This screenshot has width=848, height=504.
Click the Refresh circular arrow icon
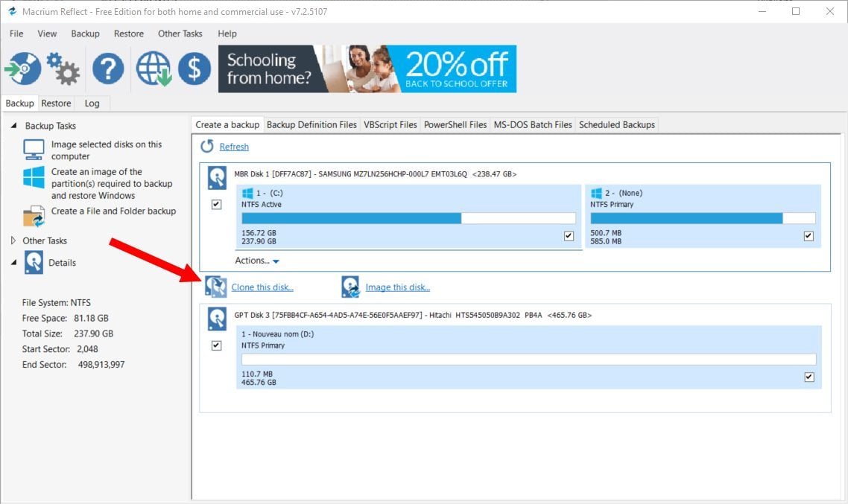tap(207, 147)
